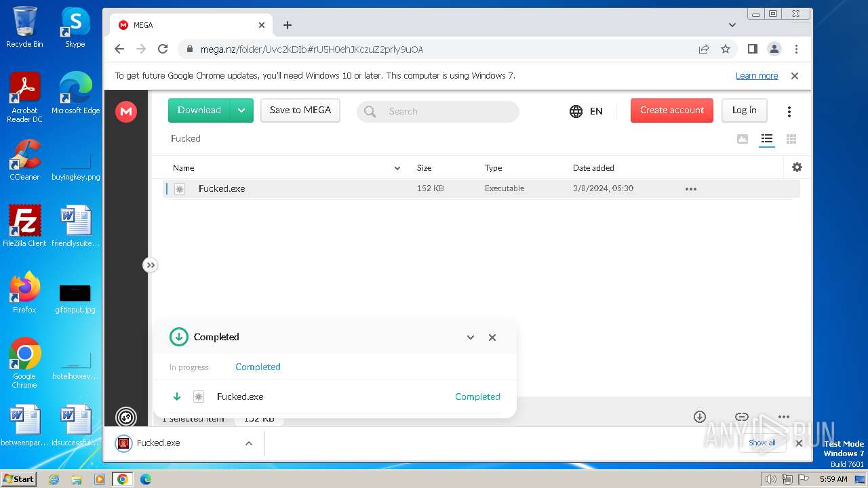Screen dimensions: 868x488
Task: Open Chrome three-dot menu
Action: pyautogui.click(x=796, y=49)
